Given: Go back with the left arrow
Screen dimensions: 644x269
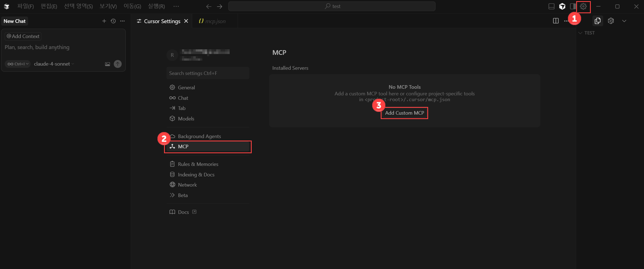Looking at the screenshot, I should point(209,6).
